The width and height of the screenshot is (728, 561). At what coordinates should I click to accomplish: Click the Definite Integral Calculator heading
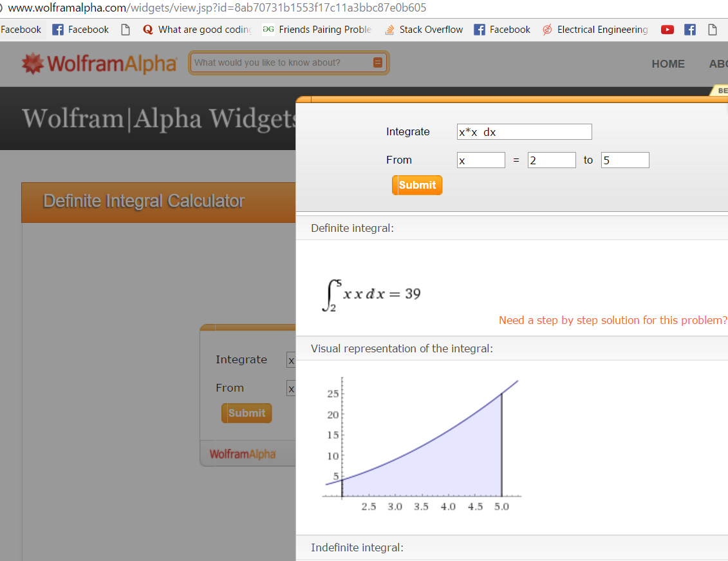pos(144,201)
